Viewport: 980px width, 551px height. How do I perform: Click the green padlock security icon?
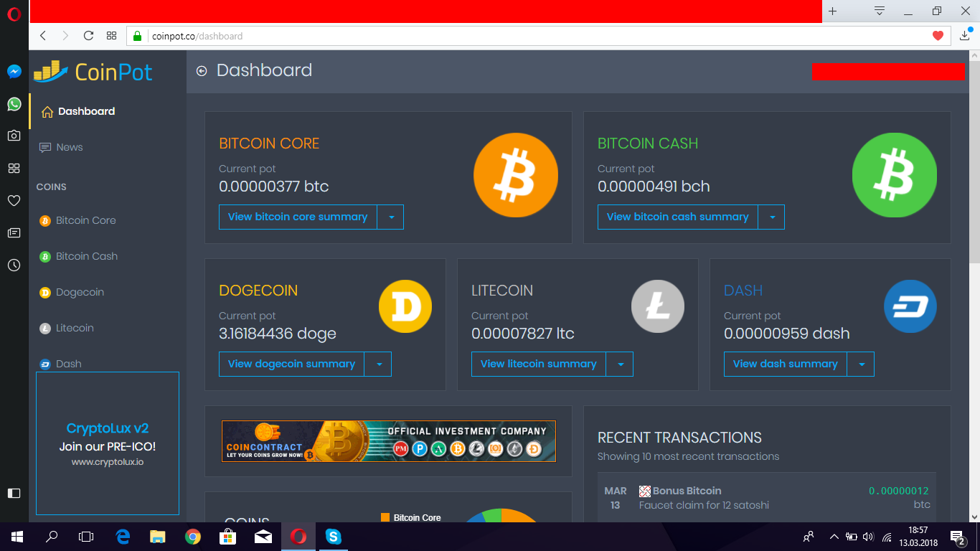138,36
